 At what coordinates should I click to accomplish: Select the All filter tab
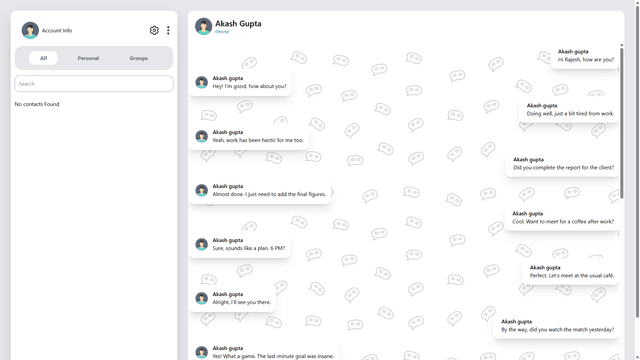[x=43, y=58]
